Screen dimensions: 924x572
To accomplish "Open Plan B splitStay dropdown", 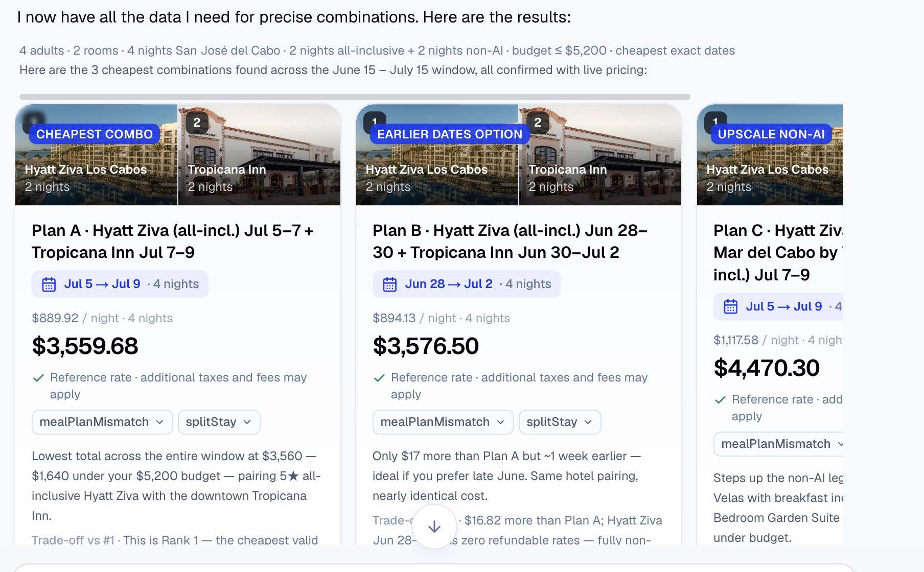I will coord(560,422).
